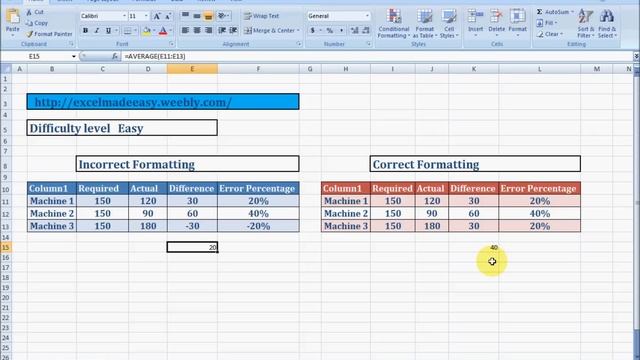The width and height of the screenshot is (640, 360).
Task: Open the Number dialog launcher
Action: coord(369,44)
